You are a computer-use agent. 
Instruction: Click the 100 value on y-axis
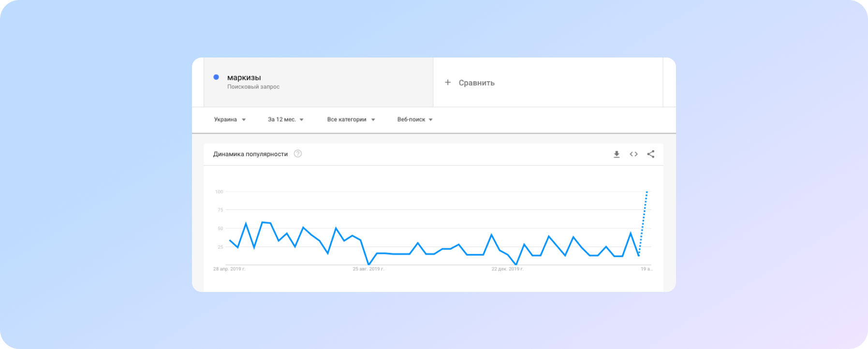[x=219, y=192]
